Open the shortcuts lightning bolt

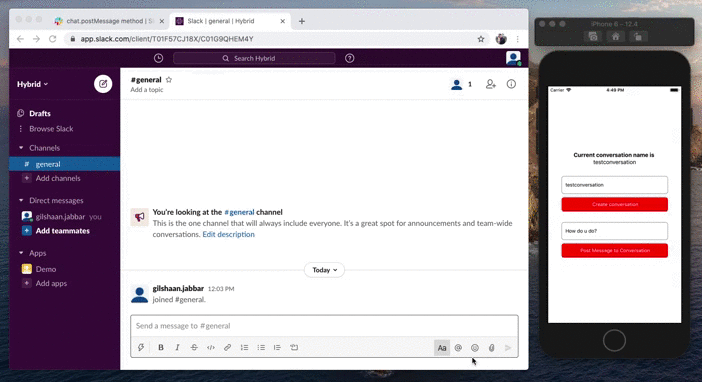[x=141, y=348]
